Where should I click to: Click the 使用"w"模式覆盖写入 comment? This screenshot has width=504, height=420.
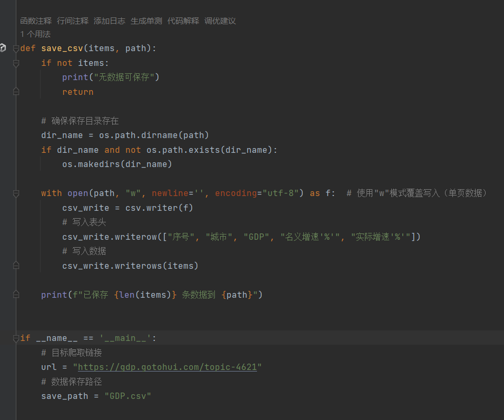(417, 193)
